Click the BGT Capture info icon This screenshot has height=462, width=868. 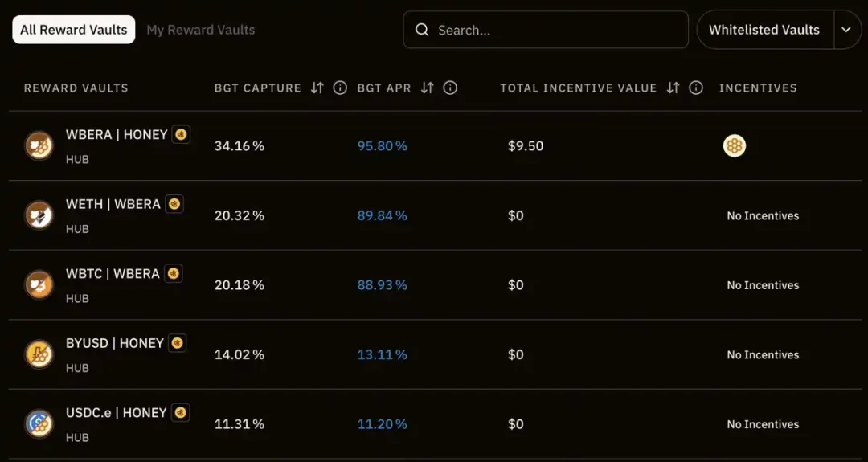tap(340, 88)
